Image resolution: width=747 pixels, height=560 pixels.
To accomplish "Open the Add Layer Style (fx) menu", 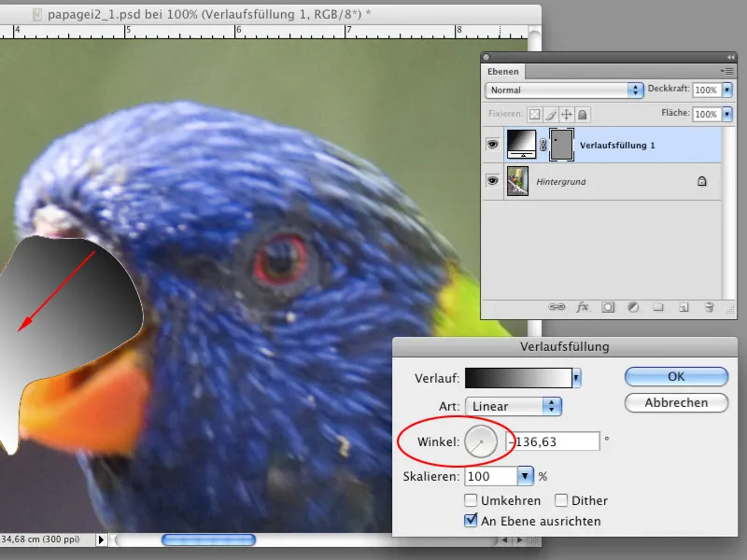I will [583, 306].
